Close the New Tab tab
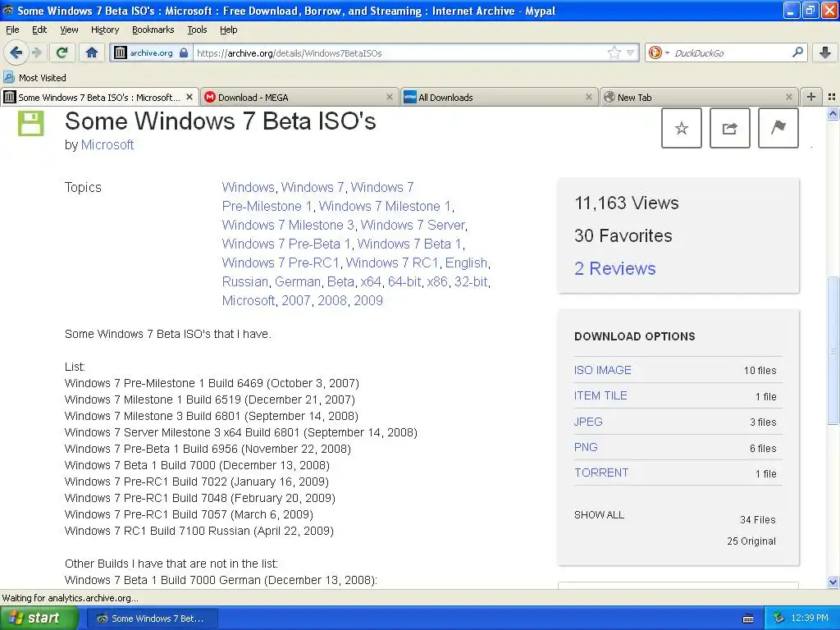This screenshot has height=630, width=840. tap(788, 97)
